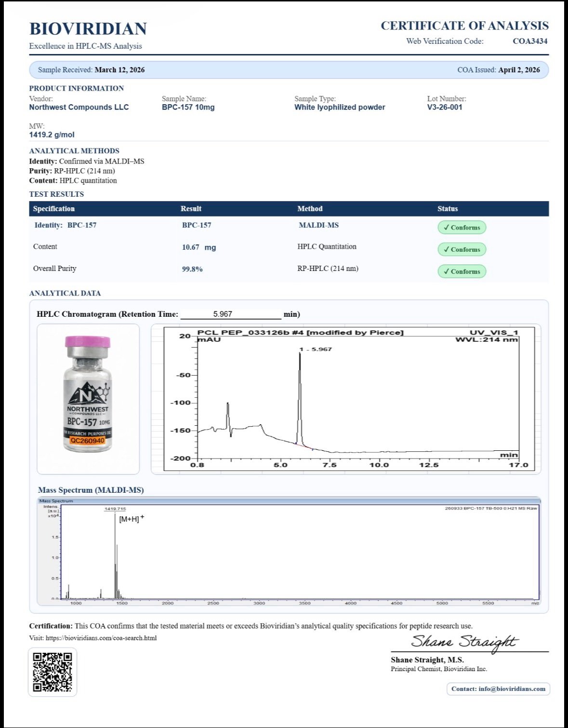The width and height of the screenshot is (568, 728).
Task: Click the Conforms badge for Content row
Action: [462, 250]
